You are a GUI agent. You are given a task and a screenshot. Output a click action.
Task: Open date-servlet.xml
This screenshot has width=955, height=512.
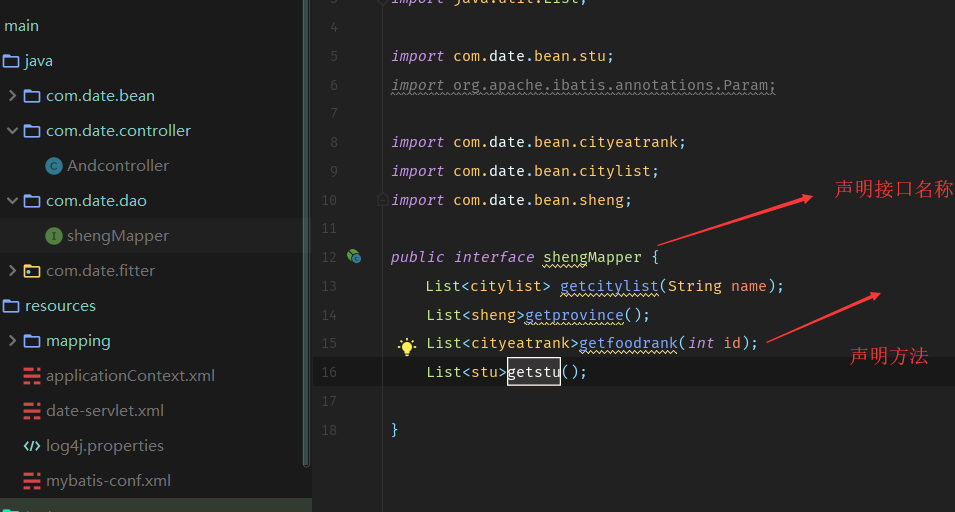[105, 411]
